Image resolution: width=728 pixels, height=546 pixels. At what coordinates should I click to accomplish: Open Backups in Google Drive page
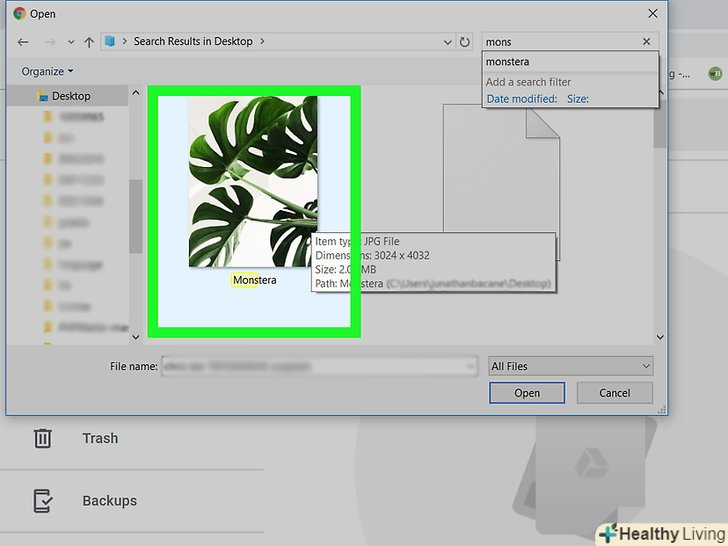pyautogui.click(x=110, y=500)
